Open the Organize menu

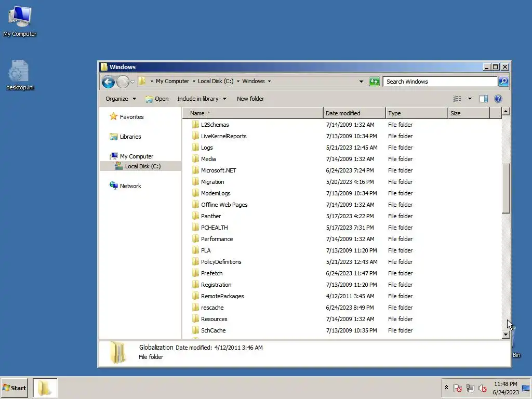pos(121,99)
